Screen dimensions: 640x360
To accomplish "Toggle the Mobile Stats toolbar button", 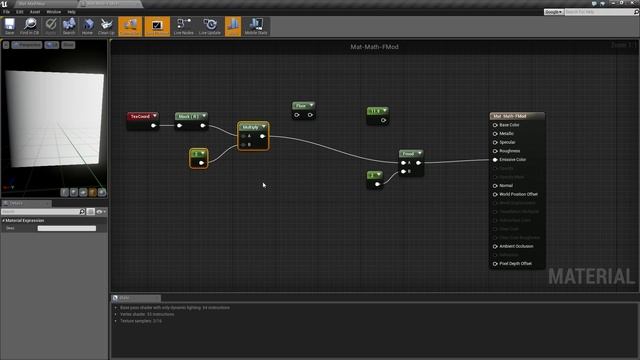I will [x=256, y=26].
